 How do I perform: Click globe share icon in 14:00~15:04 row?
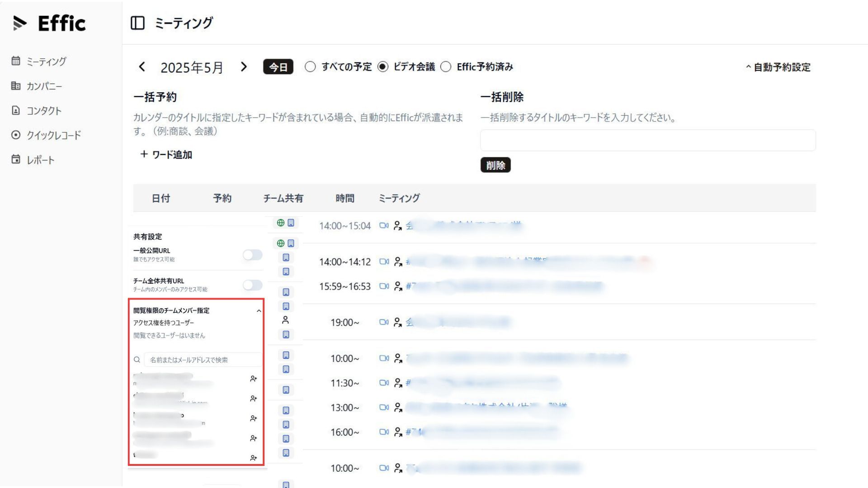pos(281,223)
